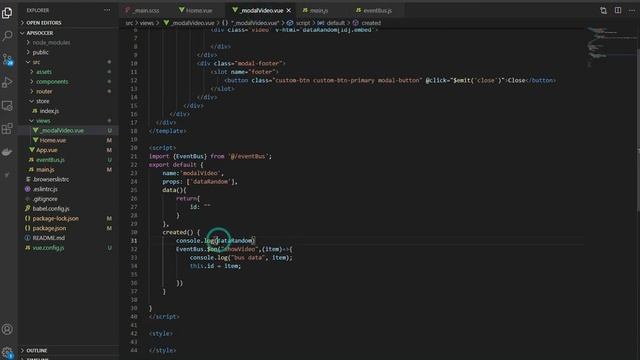This screenshot has width=640, height=360.
Task: Open editor more actions menu
Action: [632, 11]
